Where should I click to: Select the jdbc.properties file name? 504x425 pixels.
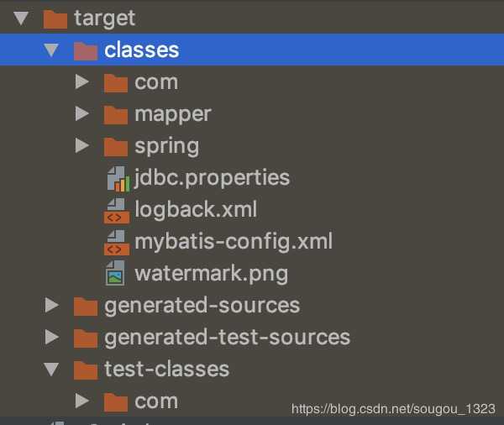212,178
